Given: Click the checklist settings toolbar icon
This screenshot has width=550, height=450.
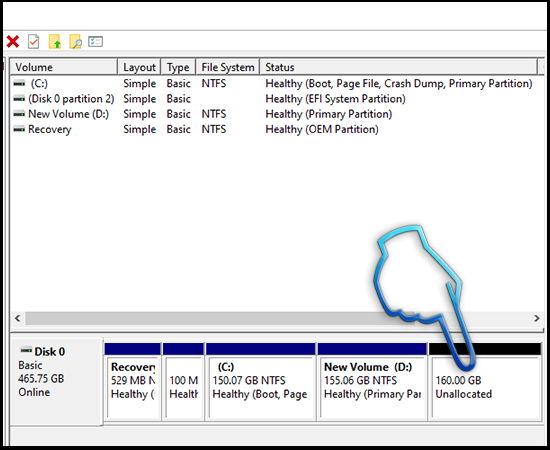Looking at the screenshot, I should 95,42.
